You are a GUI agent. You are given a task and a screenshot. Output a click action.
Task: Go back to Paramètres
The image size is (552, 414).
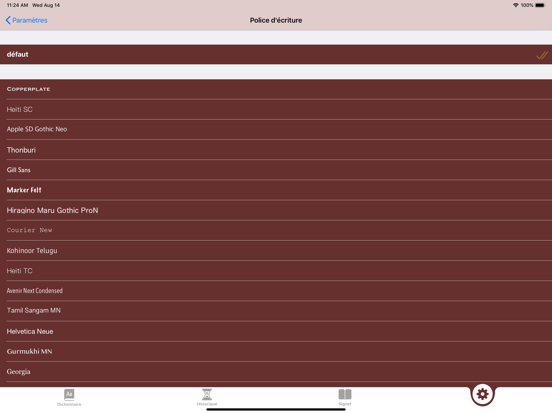tap(26, 20)
